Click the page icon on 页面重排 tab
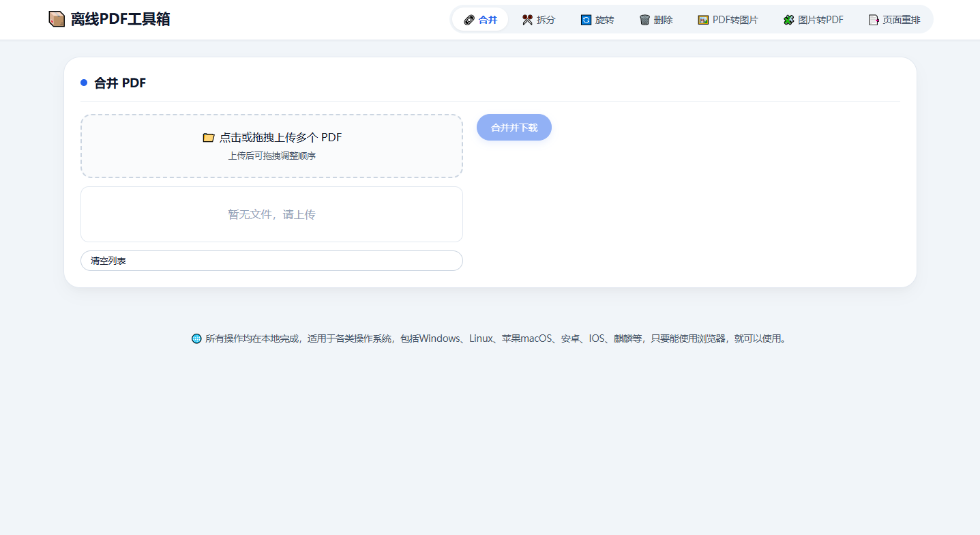980x535 pixels. coord(874,20)
